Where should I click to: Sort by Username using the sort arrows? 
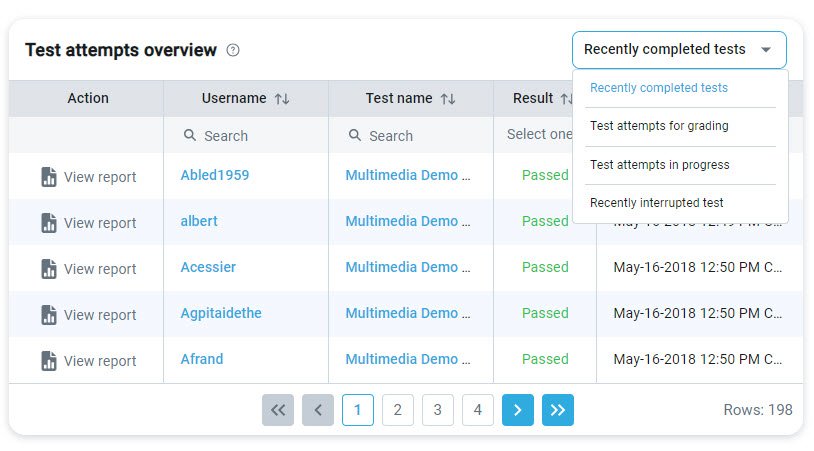click(x=282, y=99)
